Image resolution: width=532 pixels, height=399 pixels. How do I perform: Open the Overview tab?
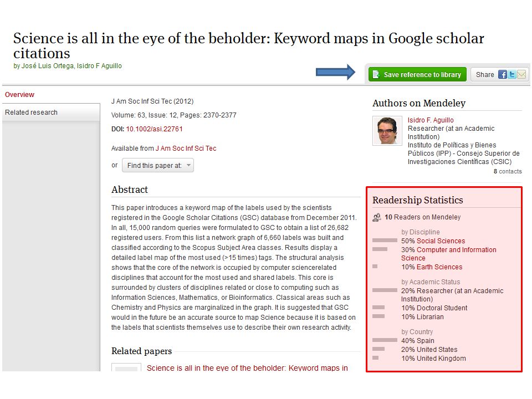19,95
